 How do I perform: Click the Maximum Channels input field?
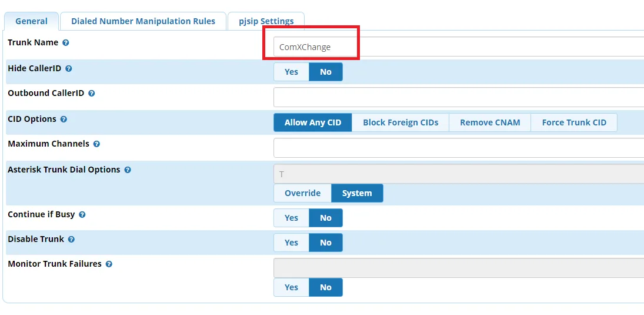tap(459, 148)
